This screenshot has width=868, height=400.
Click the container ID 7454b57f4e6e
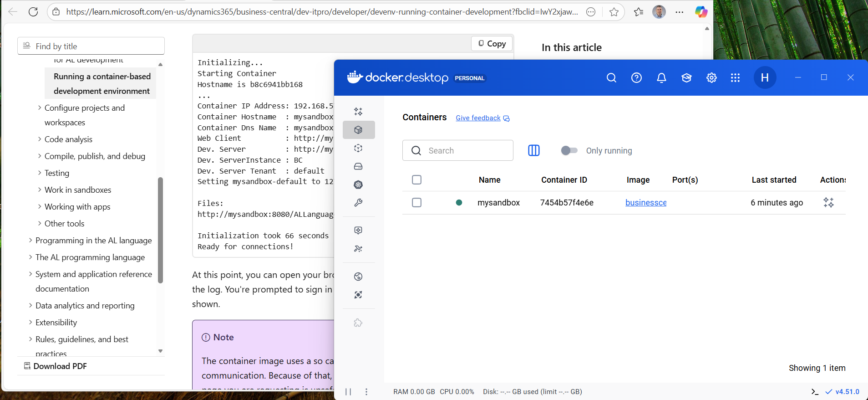coord(567,203)
